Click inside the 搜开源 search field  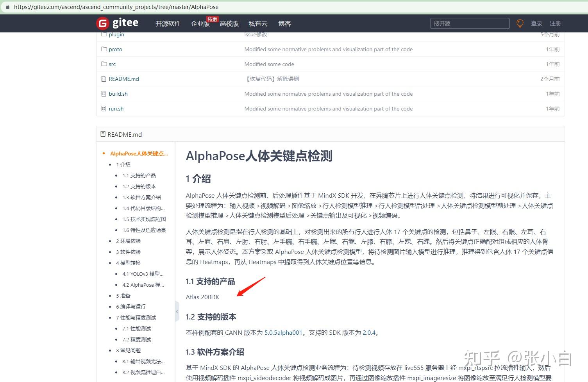tap(469, 23)
